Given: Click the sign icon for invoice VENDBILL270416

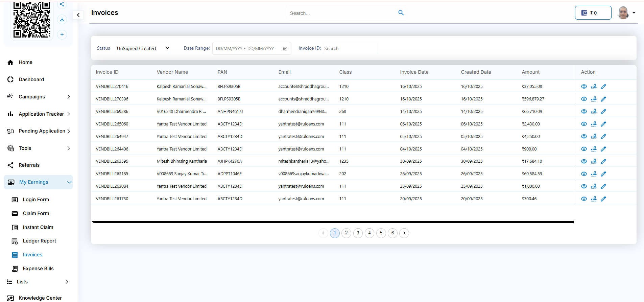Looking at the screenshot, I should (594, 87).
